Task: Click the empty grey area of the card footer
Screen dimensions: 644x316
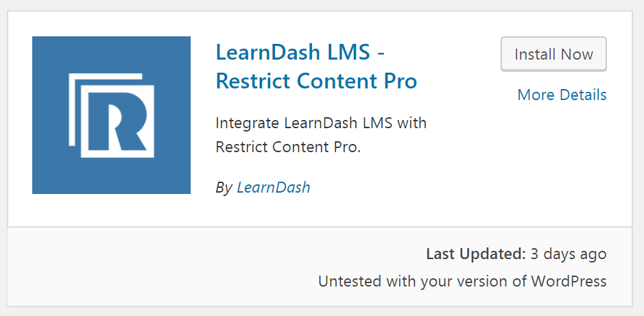Action: [x=165, y=267]
